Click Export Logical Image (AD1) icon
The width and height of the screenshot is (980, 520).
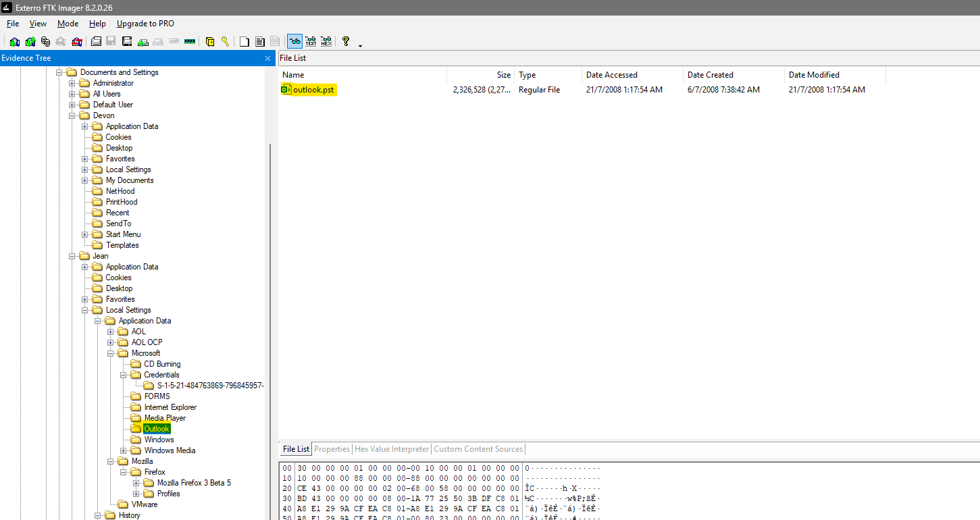pos(127,41)
